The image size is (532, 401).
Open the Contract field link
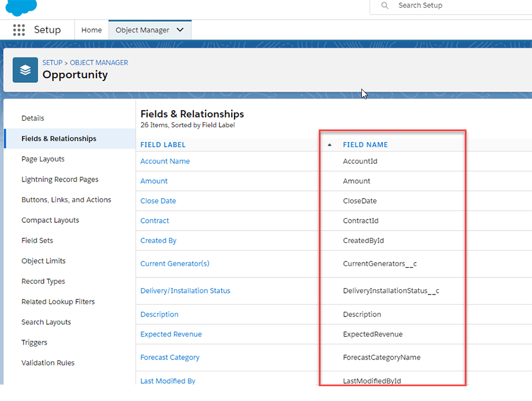(x=155, y=221)
